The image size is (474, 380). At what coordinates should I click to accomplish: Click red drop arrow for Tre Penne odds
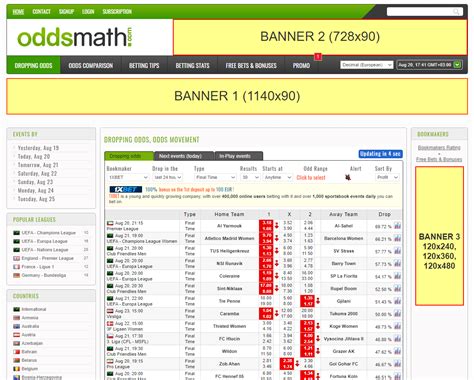tap(318, 301)
